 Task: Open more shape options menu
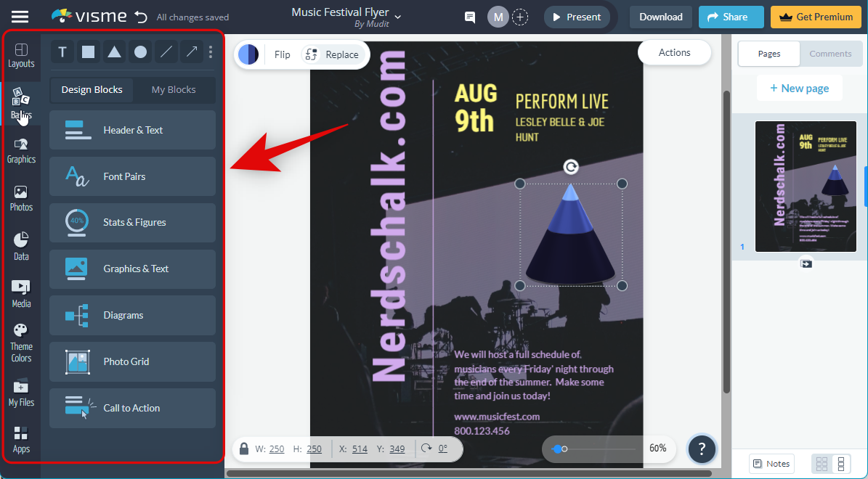211,52
